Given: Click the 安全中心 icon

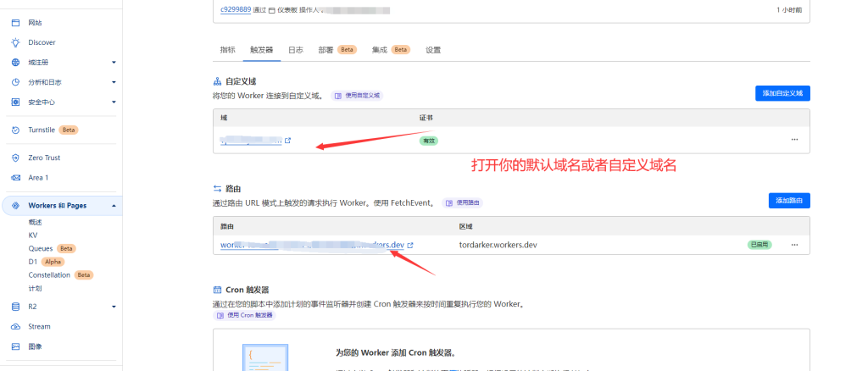Looking at the screenshot, I should click(x=15, y=102).
